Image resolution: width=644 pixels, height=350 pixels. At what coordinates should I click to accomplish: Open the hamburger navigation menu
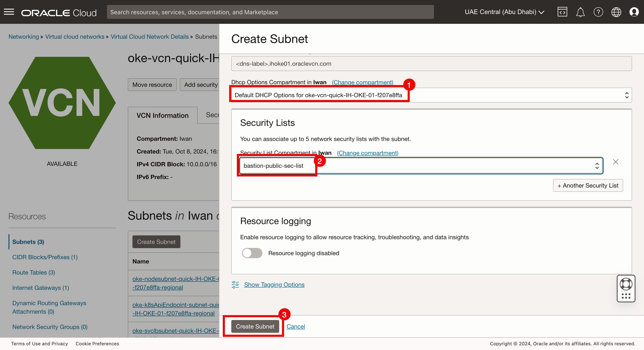9,12
